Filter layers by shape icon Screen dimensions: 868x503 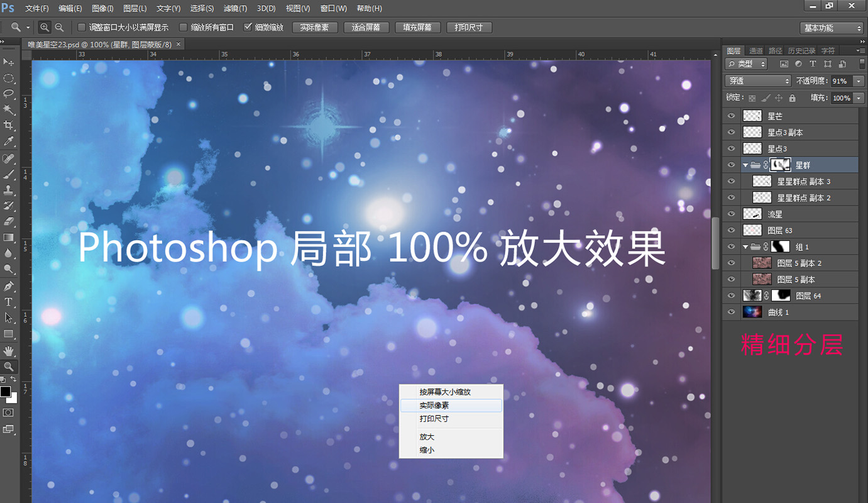coord(827,64)
